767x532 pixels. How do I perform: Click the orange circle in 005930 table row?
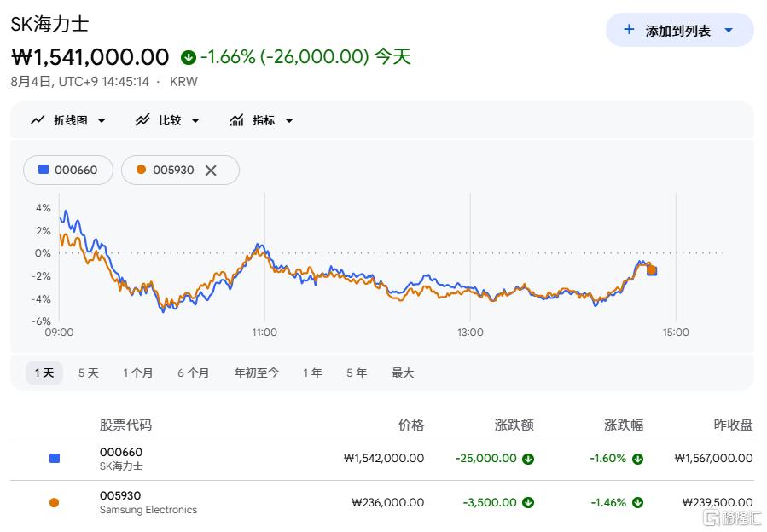pyautogui.click(x=55, y=503)
